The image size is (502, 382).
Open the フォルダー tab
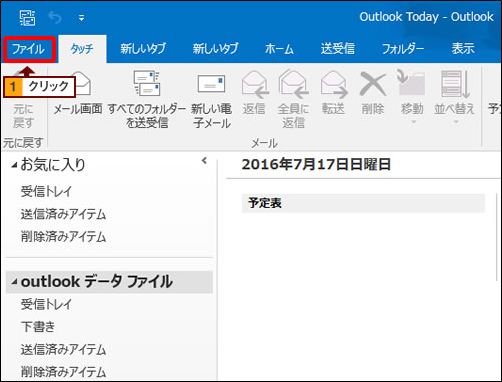click(403, 49)
